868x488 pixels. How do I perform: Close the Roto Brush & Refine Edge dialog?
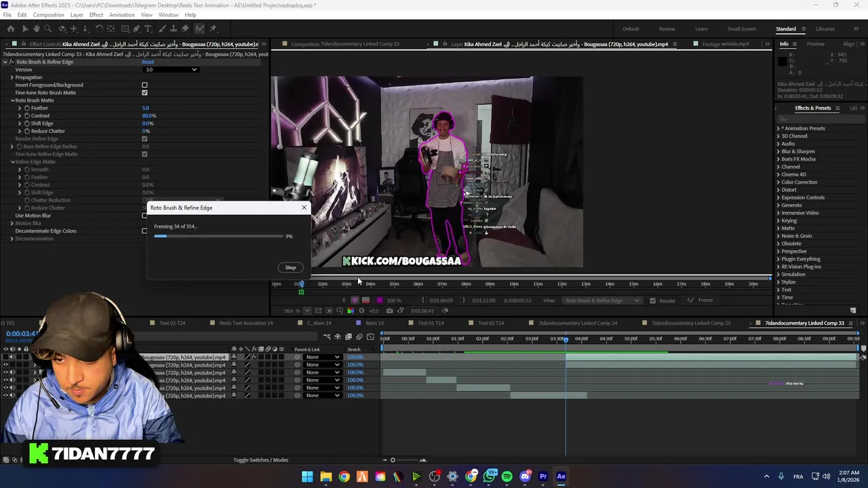click(x=304, y=207)
